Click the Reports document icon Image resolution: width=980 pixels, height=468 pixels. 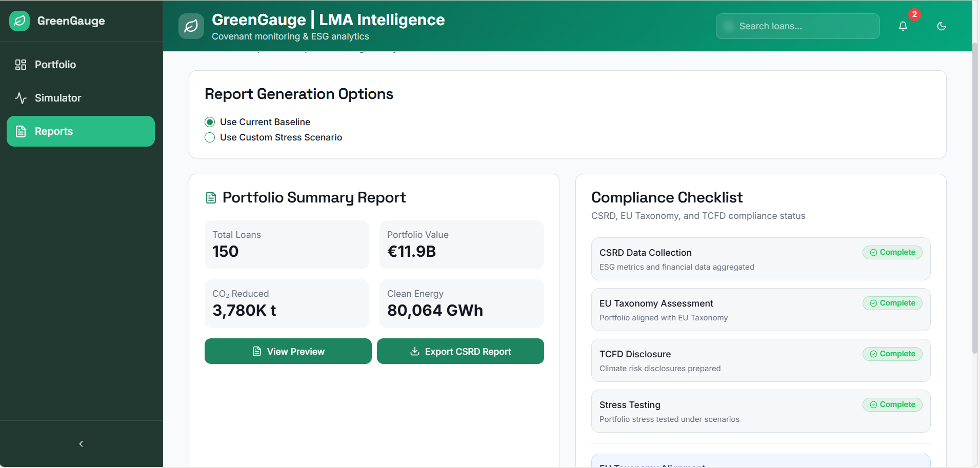(x=21, y=131)
